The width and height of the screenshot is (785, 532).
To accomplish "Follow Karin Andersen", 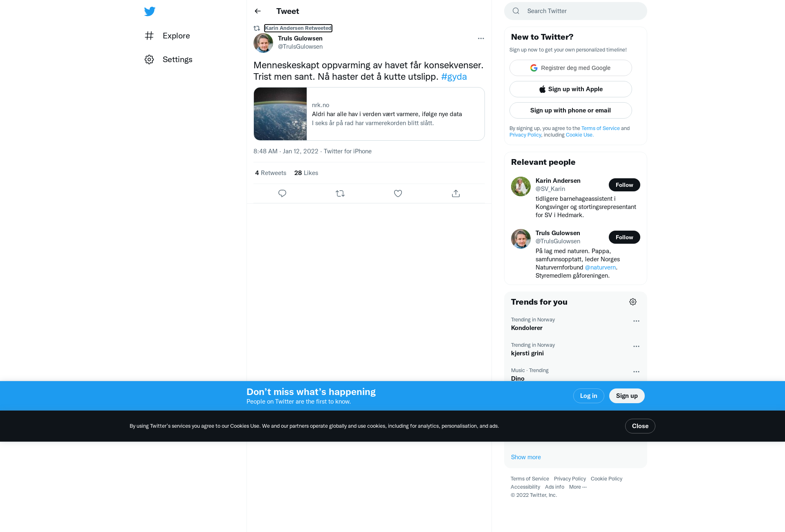I will 624,185.
